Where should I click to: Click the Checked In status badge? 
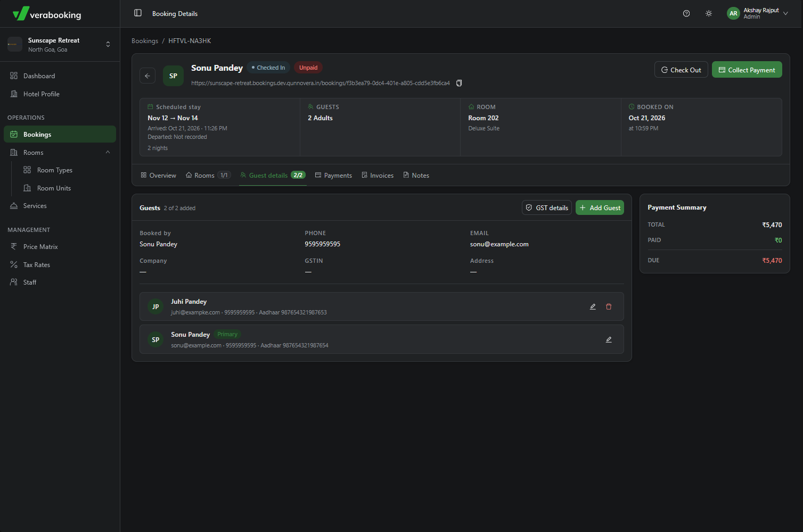(x=268, y=68)
